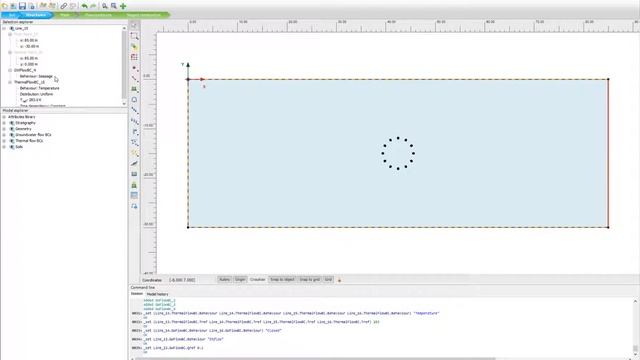Collapse the GWFlowBC_4 node
The height and width of the screenshot is (360, 640).
coord(10,70)
